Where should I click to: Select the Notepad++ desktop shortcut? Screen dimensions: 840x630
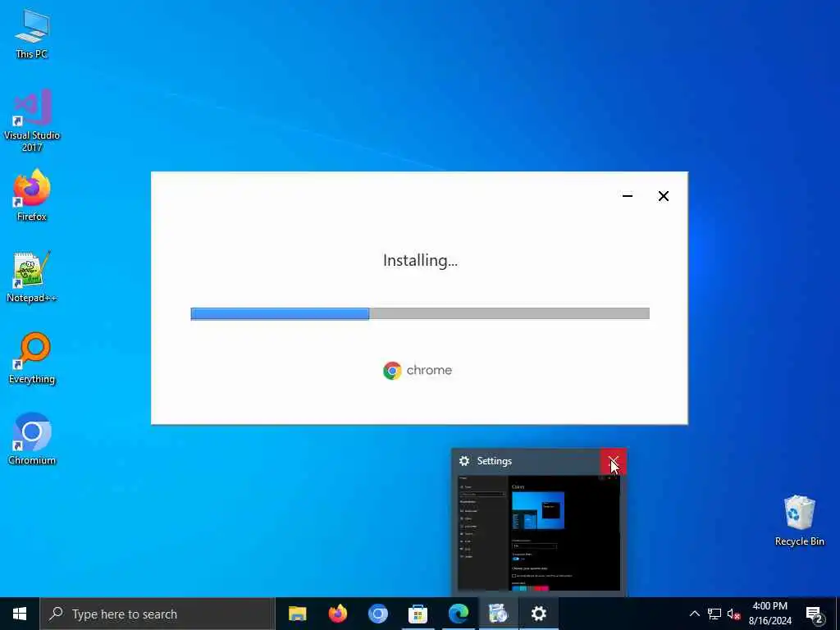32,277
